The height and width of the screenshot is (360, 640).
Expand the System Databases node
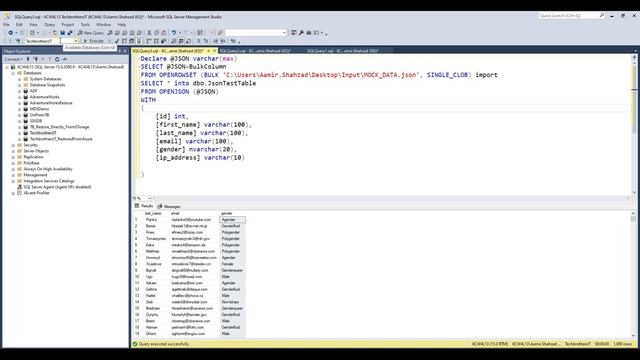(19, 79)
